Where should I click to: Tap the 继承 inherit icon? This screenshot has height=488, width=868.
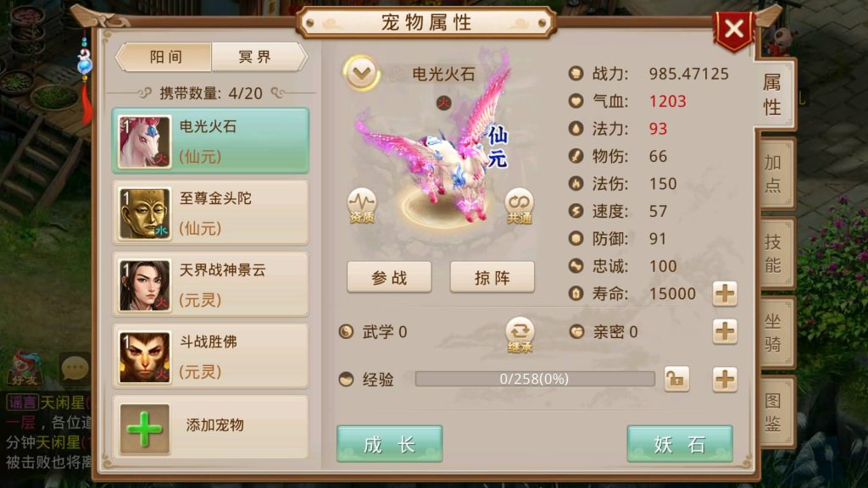point(520,335)
